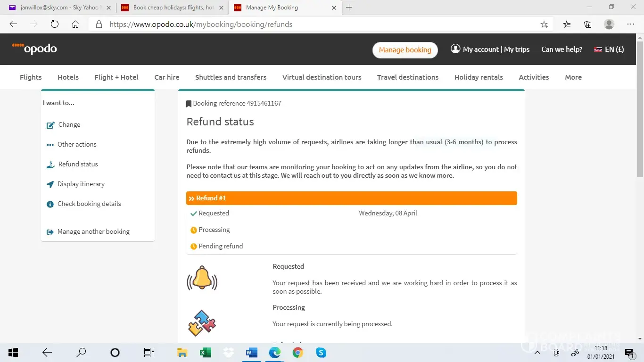
Task: Open Dropbox from the taskbar
Action: pyautogui.click(x=229, y=353)
